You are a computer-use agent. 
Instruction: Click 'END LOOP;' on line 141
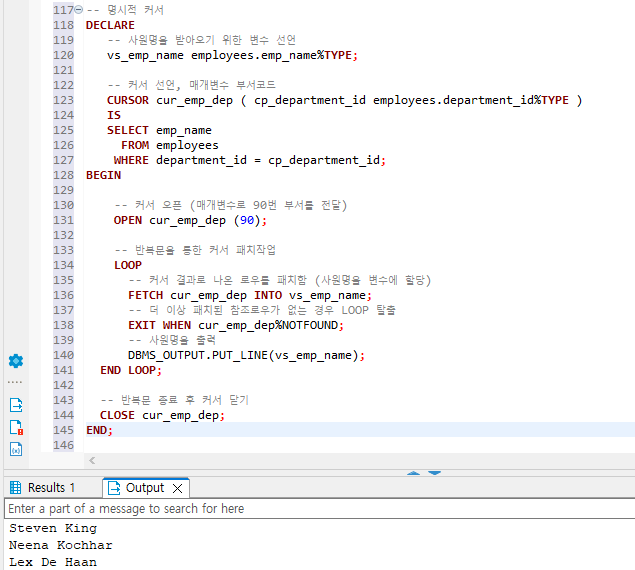(x=131, y=370)
